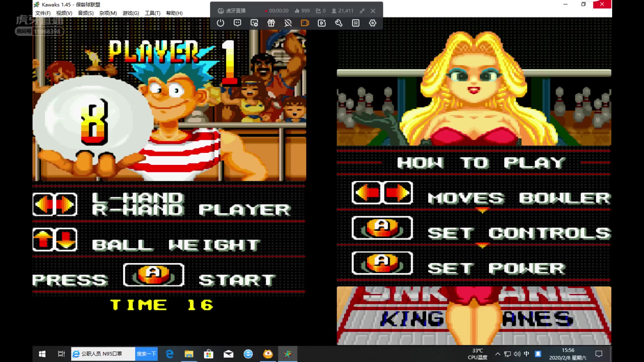644x362 pixels.
Task: Click the Huya 虎牙直播 logo in overlay
Action: (x=231, y=11)
